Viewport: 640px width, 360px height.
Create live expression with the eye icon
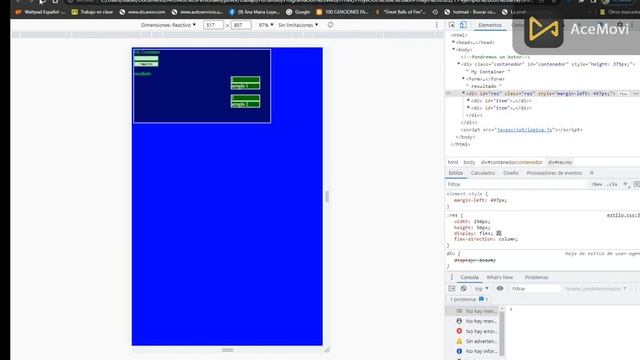(x=500, y=289)
